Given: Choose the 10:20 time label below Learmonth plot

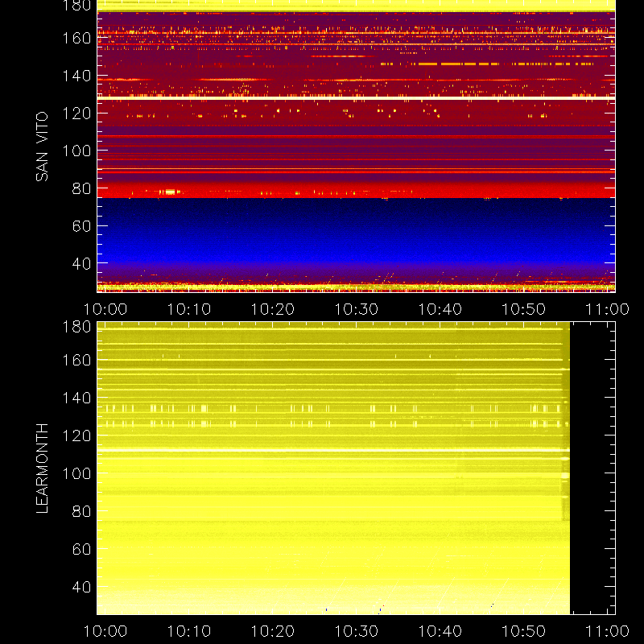Looking at the screenshot, I should [x=273, y=631].
